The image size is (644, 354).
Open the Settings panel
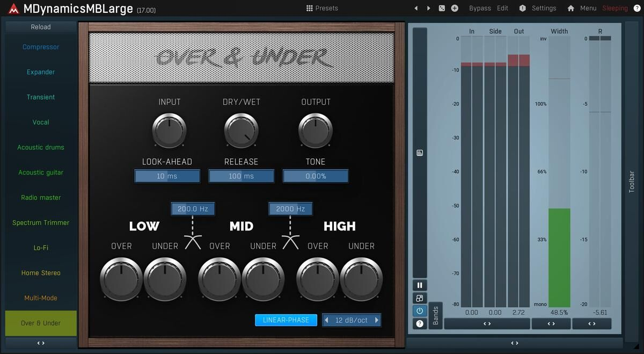coord(538,8)
